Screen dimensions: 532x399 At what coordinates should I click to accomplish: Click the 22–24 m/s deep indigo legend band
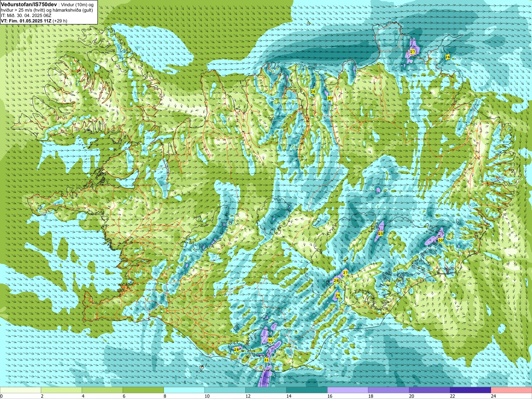[x=470, y=390]
